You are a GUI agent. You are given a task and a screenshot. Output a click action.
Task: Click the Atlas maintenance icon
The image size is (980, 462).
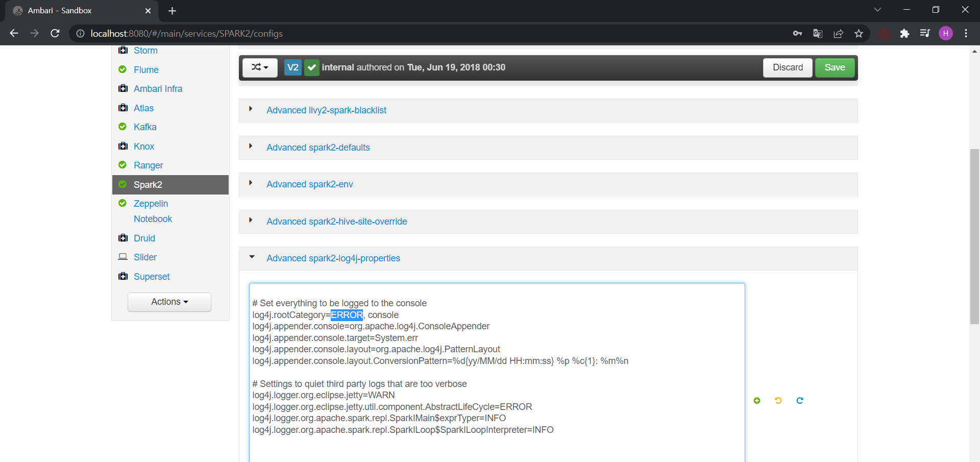pos(123,108)
